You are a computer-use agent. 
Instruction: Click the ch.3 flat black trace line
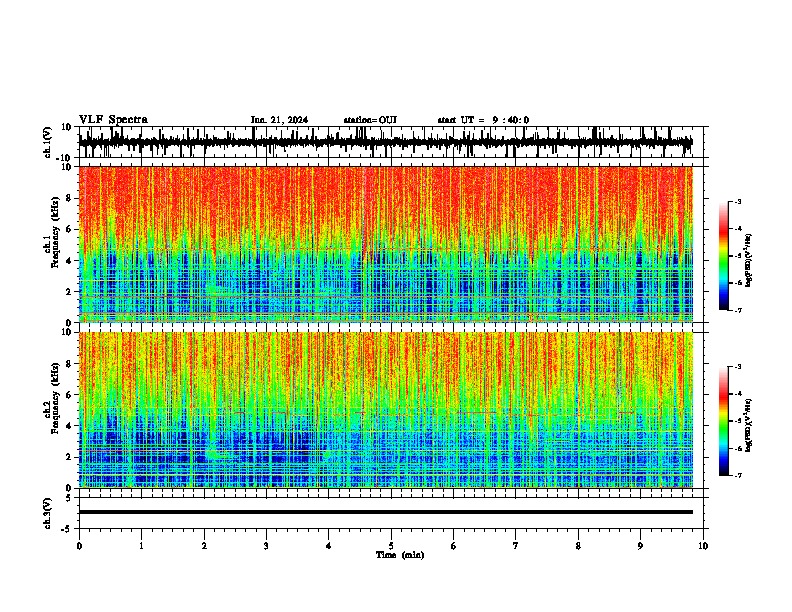pos(385,512)
